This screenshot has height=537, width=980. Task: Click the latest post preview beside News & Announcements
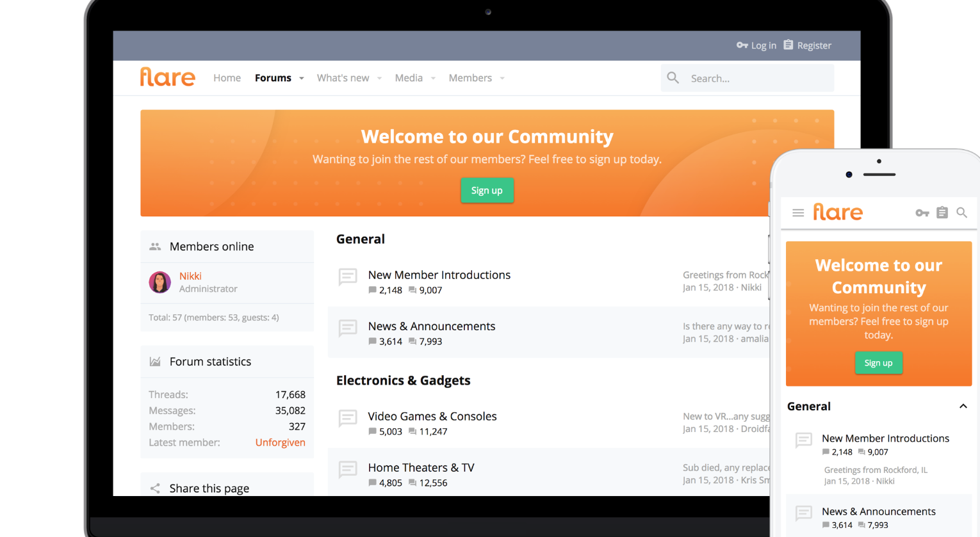point(726,326)
